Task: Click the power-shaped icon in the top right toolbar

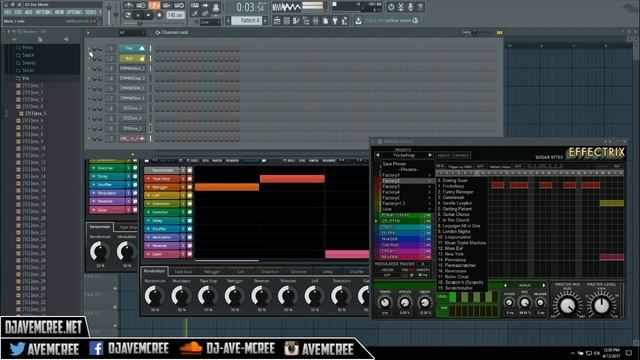Action: (x=391, y=7)
